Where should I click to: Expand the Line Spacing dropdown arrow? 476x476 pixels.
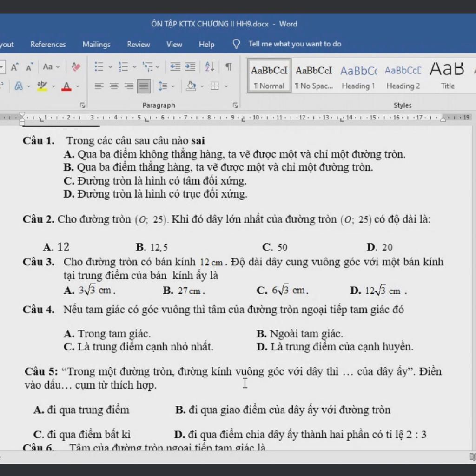point(173,86)
